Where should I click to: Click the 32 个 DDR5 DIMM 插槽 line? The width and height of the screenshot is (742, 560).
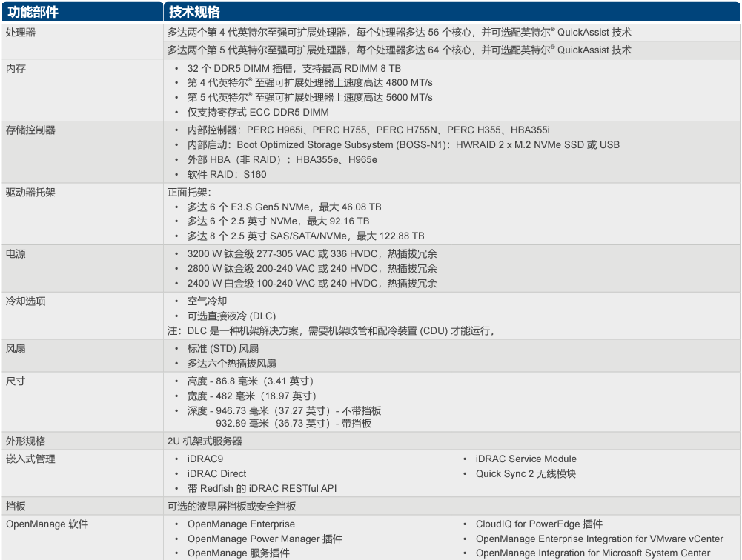(x=294, y=69)
